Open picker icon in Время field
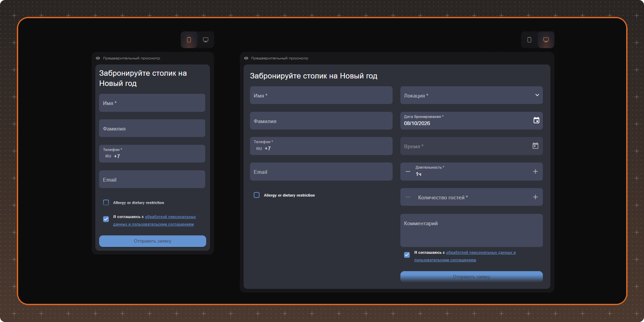Screen dimensions: 644x322 pos(535,146)
